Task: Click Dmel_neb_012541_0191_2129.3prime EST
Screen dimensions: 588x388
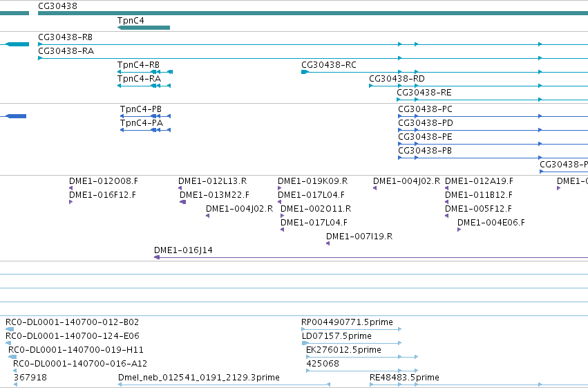Action: pyautogui.click(x=224, y=385)
